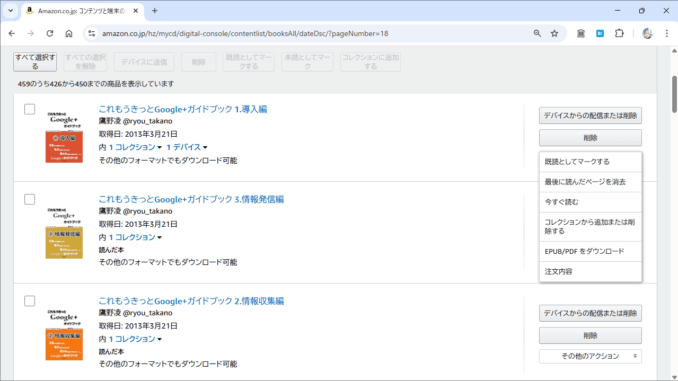Open the title link 3.情報発信編
This screenshot has width=678, height=381.
[x=191, y=199]
